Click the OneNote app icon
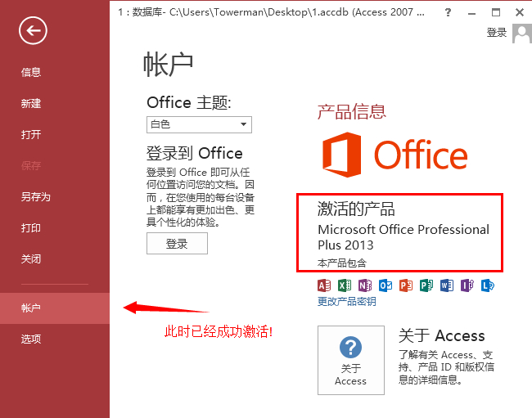 [365, 285]
